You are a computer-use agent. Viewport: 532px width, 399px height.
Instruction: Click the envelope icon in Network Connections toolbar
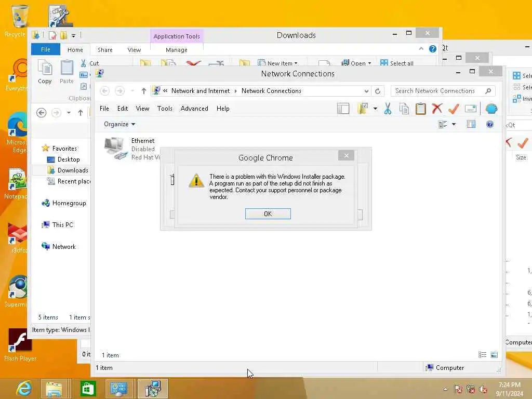click(471, 109)
